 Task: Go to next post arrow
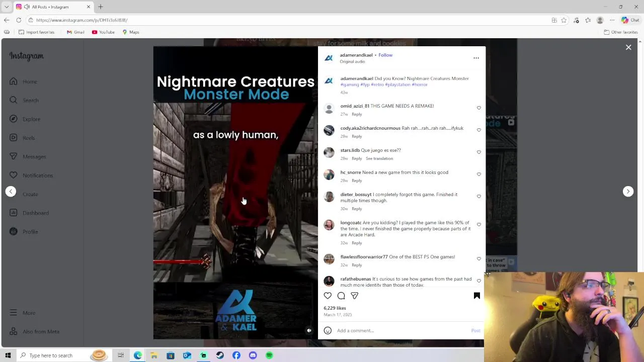tap(628, 191)
